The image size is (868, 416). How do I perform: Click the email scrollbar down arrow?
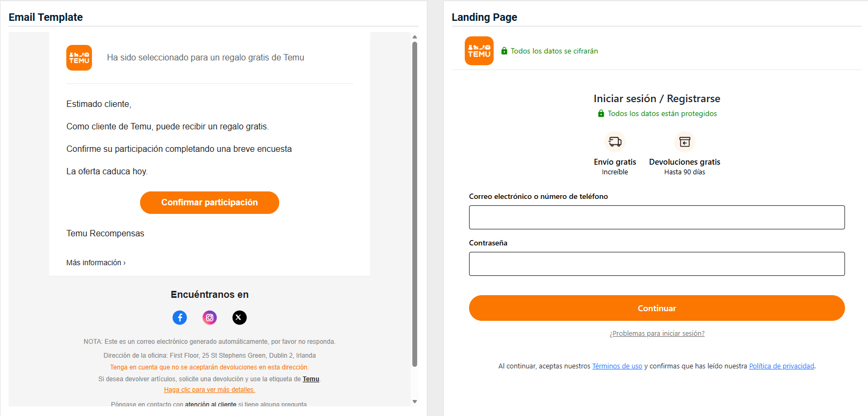click(x=414, y=402)
